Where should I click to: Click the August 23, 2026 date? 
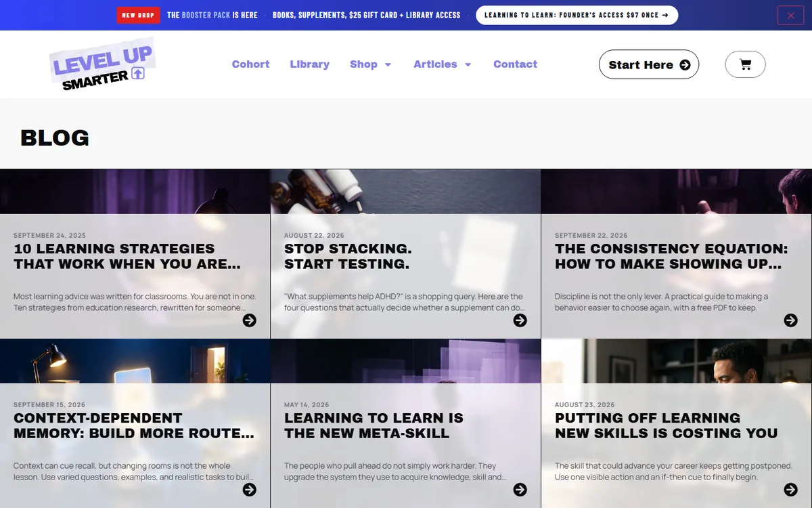click(x=585, y=405)
